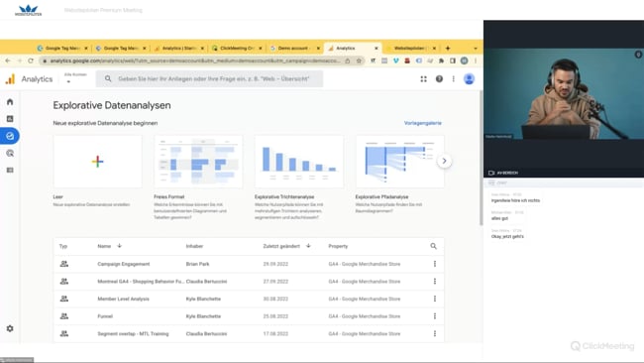
Task: Open a new browser tab
Action: point(448,48)
